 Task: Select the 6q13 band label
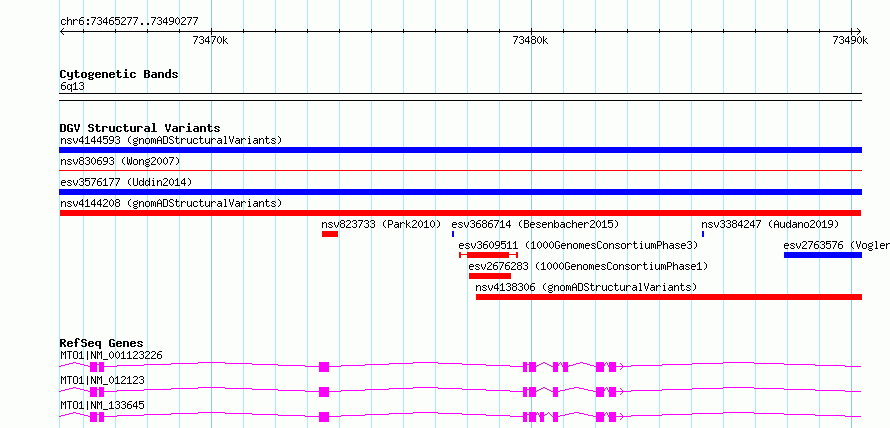(72, 87)
